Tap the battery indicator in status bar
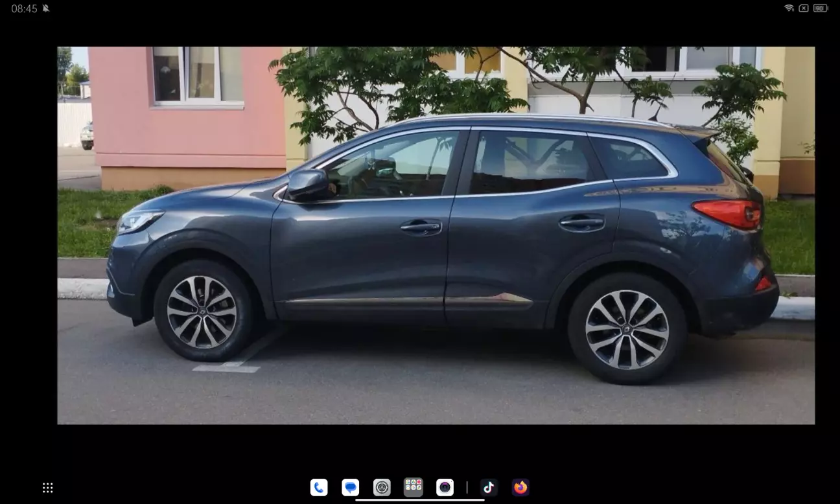Screen dimensions: 840x504 [x=821, y=8]
